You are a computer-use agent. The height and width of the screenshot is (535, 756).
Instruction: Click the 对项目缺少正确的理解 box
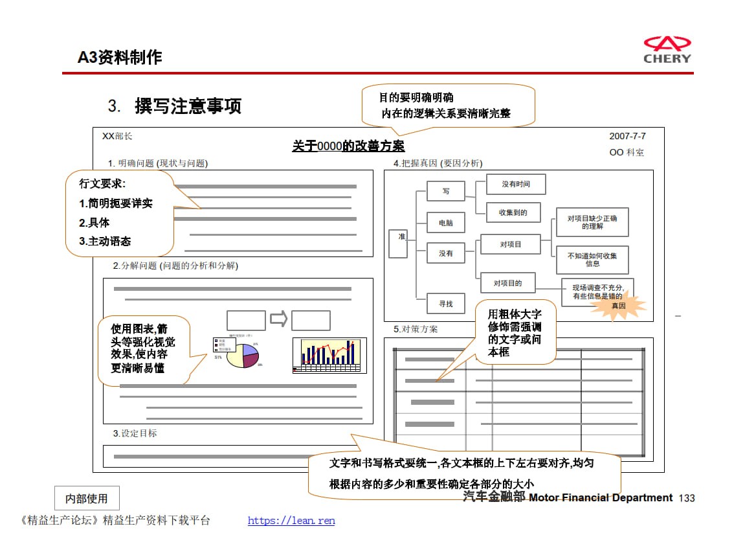click(x=592, y=222)
